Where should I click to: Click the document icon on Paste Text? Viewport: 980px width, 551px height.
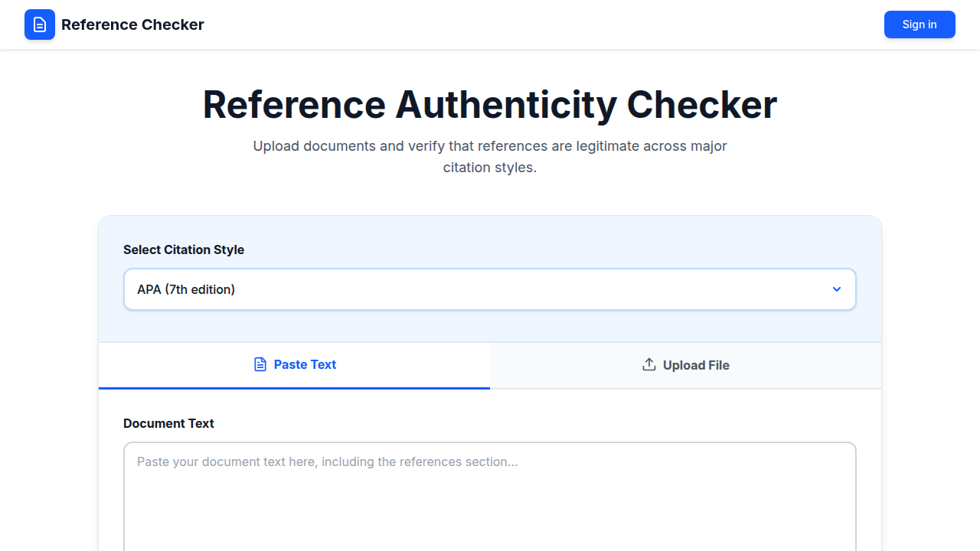(260, 364)
